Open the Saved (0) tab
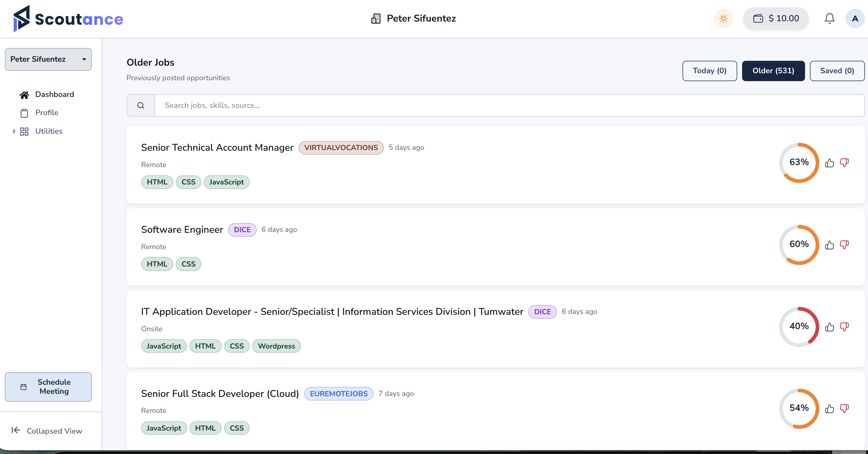Image resolution: width=868 pixels, height=454 pixels. pyautogui.click(x=837, y=71)
